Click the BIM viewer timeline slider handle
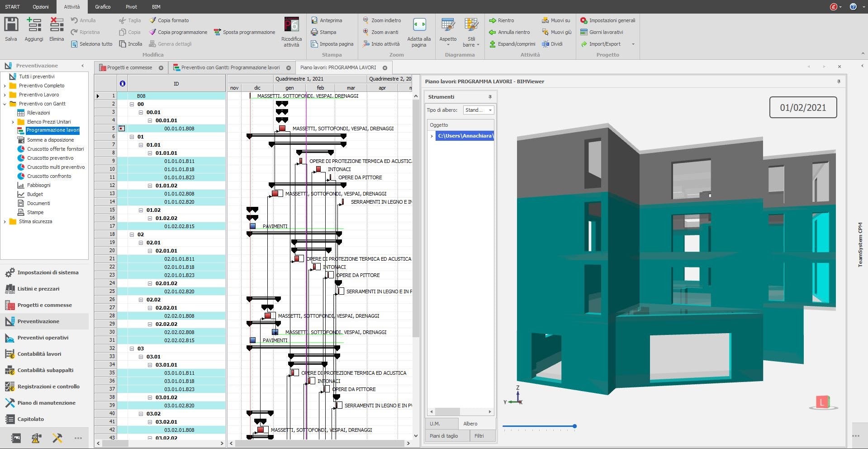This screenshot has width=868, height=449. [574, 426]
